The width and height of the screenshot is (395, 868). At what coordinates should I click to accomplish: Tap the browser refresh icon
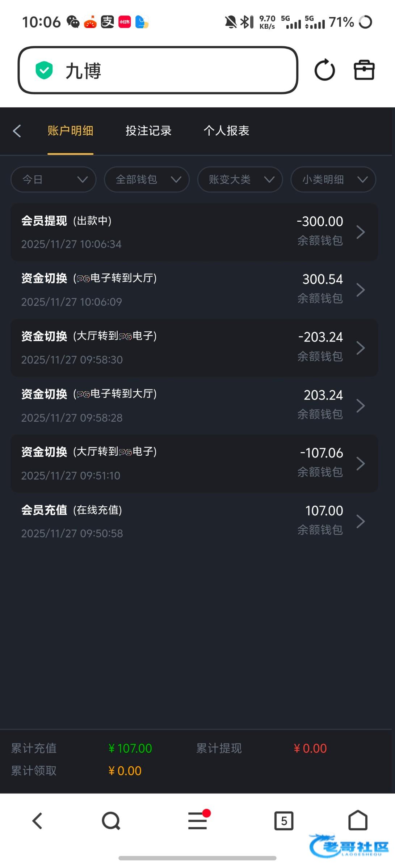click(324, 70)
